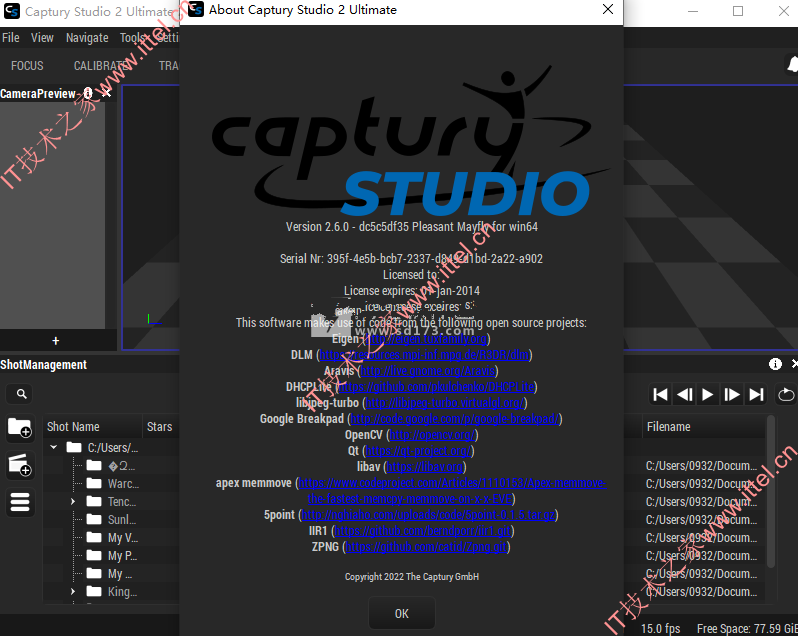Step one frame forward

pyautogui.click(x=731, y=394)
